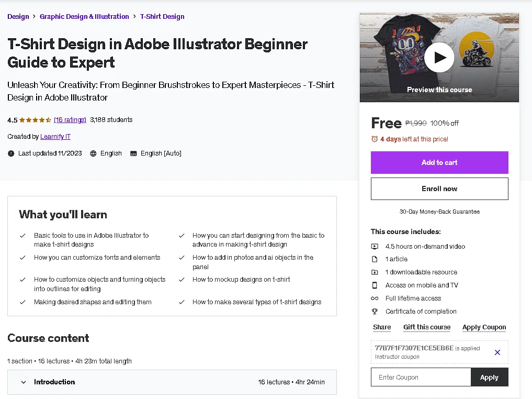The image size is (532, 399).
Task: Visit Learnify IT instructor page
Action: (55, 137)
